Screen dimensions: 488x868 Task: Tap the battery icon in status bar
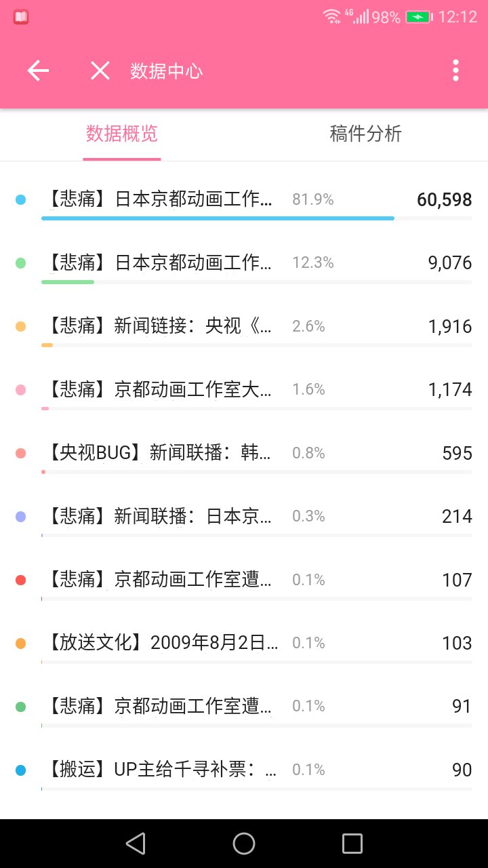(419, 18)
